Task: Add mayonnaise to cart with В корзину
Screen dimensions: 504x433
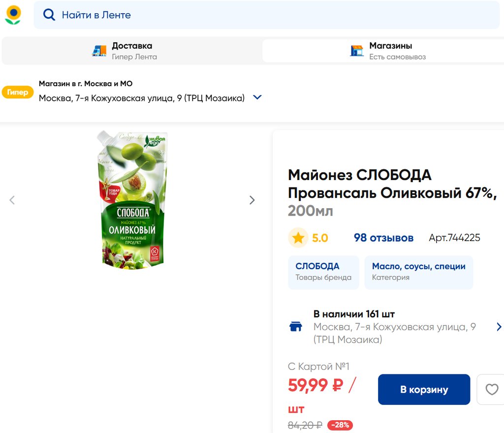Action: (x=424, y=390)
